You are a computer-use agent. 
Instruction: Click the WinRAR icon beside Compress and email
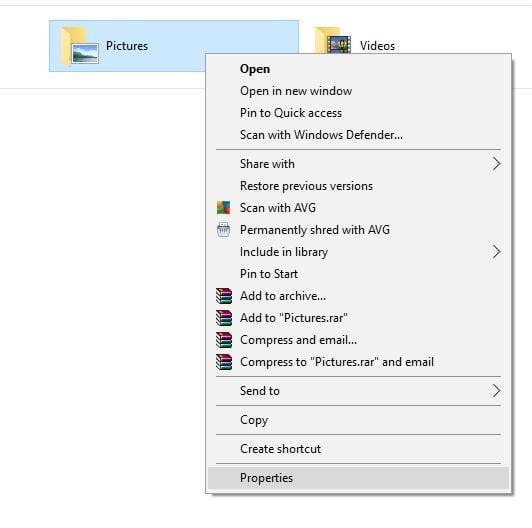[224, 340]
